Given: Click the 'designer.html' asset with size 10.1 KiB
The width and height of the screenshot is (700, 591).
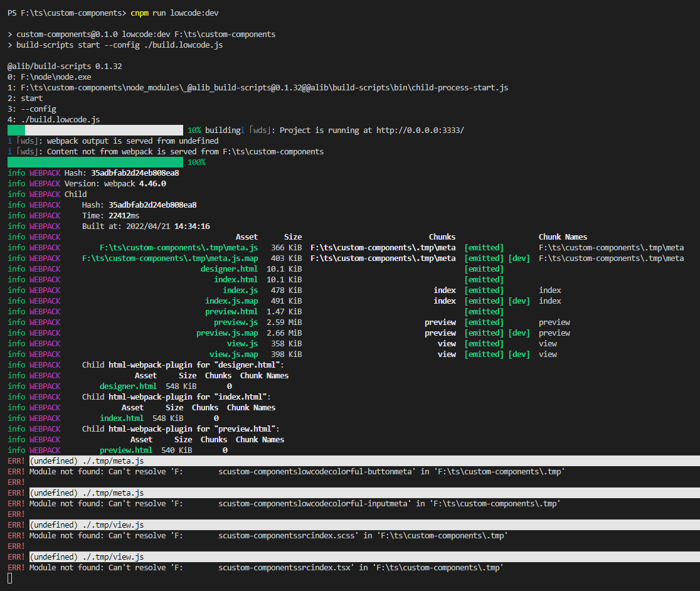Looking at the screenshot, I should [x=229, y=269].
